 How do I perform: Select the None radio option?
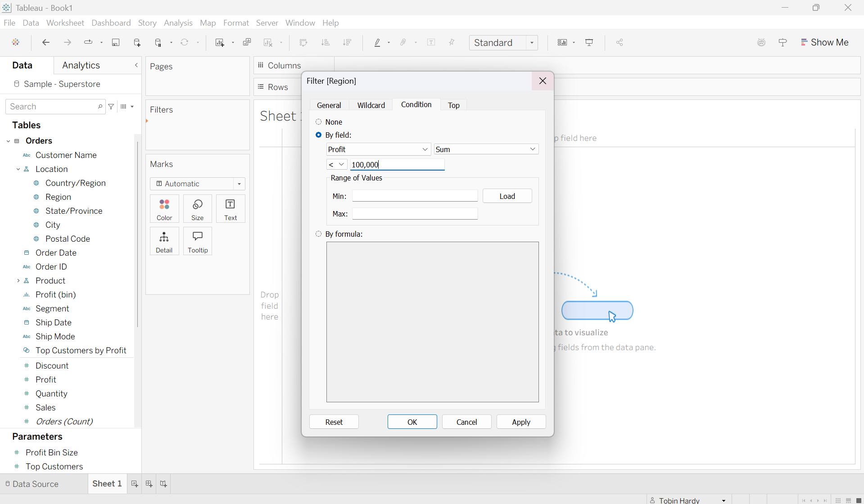pyautogui.click(x=319, y=122)
